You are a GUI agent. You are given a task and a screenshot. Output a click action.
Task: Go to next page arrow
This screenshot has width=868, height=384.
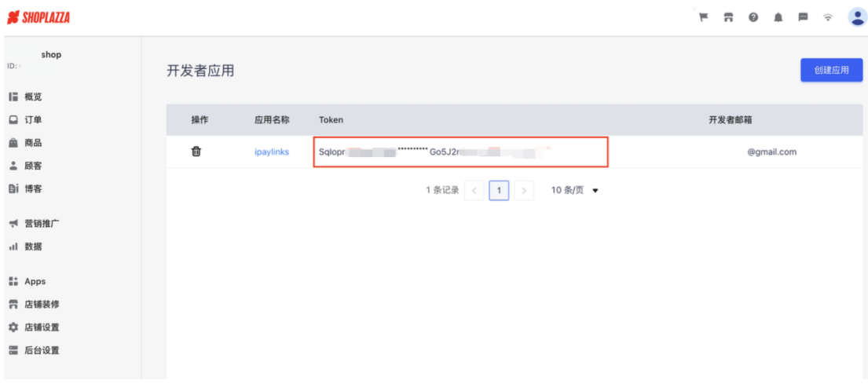coord(524,190)
